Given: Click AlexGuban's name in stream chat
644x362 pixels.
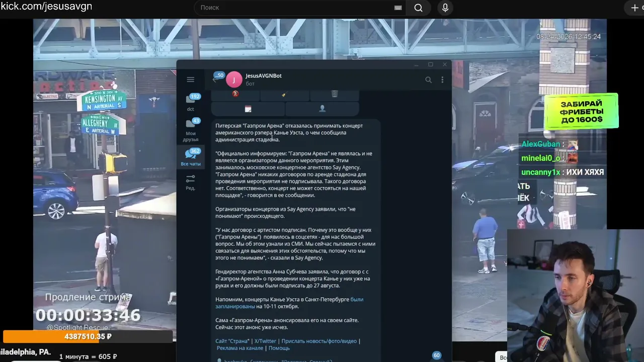Looking at the screenshot, I should pos(540,144).
